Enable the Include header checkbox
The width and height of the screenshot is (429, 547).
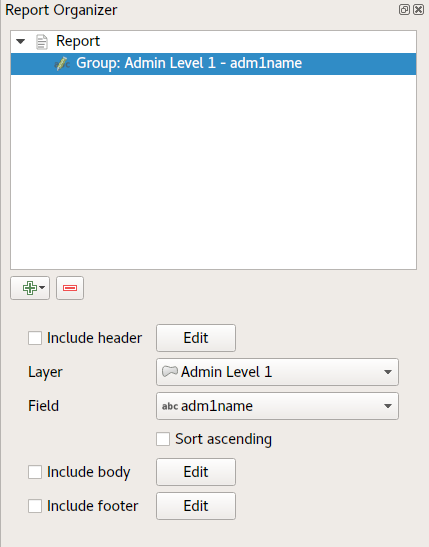click(x=35, y=338)
